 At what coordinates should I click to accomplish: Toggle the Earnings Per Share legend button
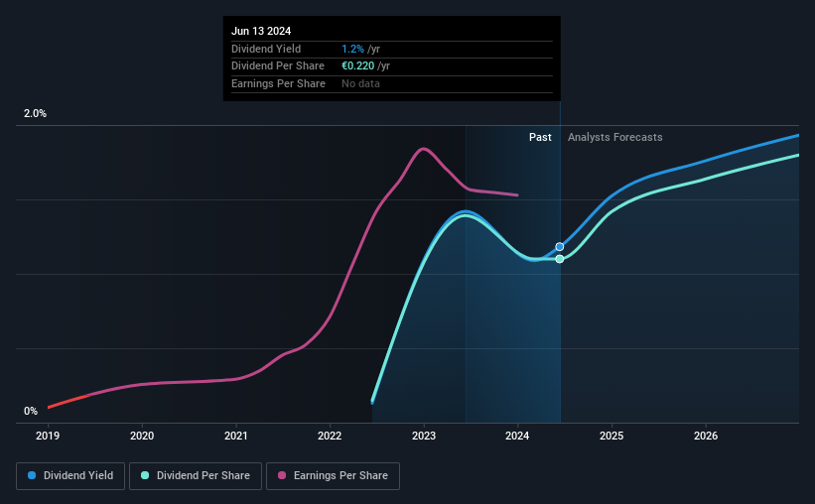pos(333,476)
